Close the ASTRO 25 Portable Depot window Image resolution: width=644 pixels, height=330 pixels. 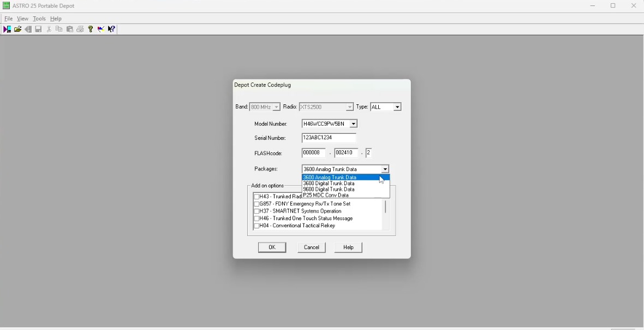(x=633, y=6)
